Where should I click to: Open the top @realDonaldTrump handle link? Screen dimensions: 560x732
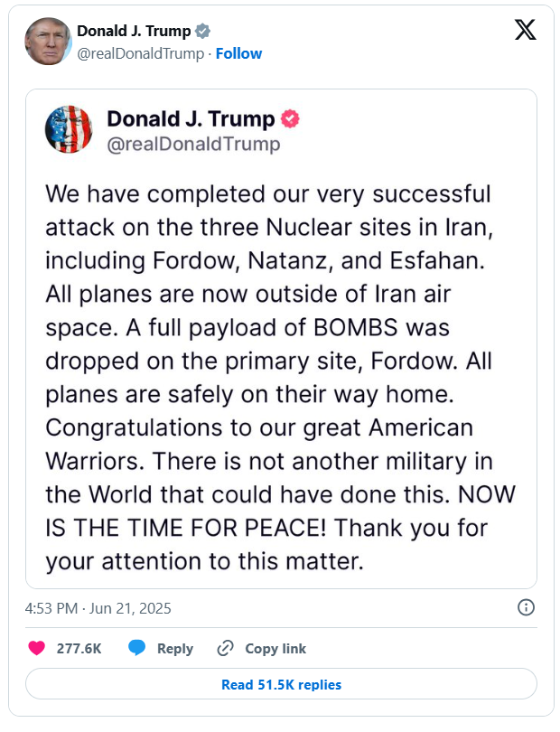click(141, 53)
